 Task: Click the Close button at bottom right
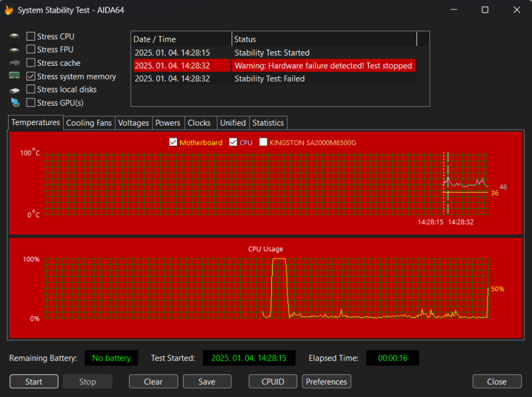tap(497, 382)
